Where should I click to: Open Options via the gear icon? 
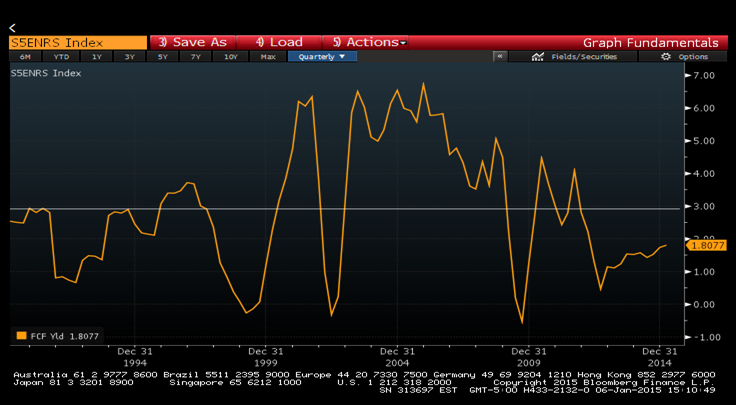tap(668, 57)
